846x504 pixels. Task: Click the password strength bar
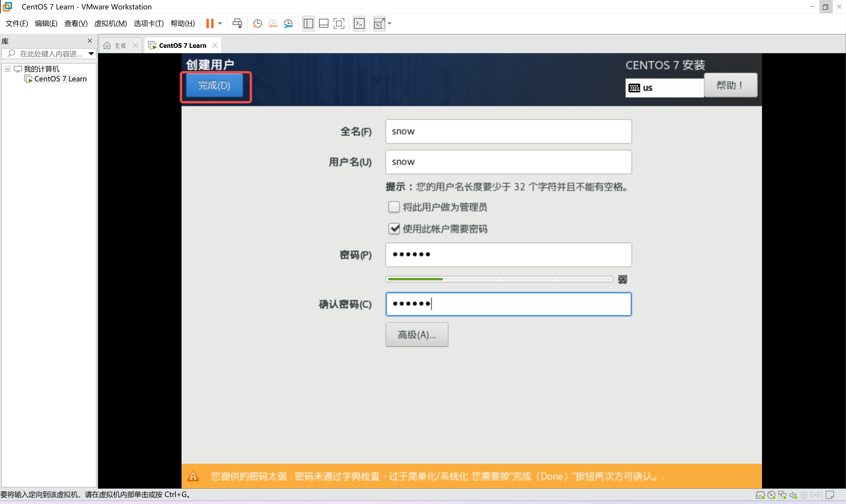(x=499, y=279)
